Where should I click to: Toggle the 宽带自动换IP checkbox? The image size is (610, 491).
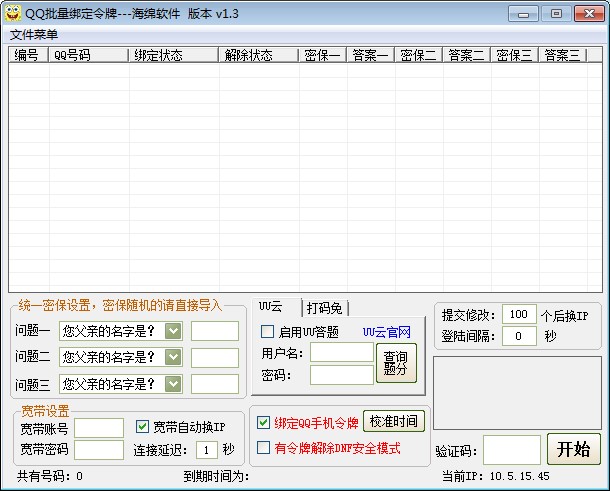[x=142, y=427]
